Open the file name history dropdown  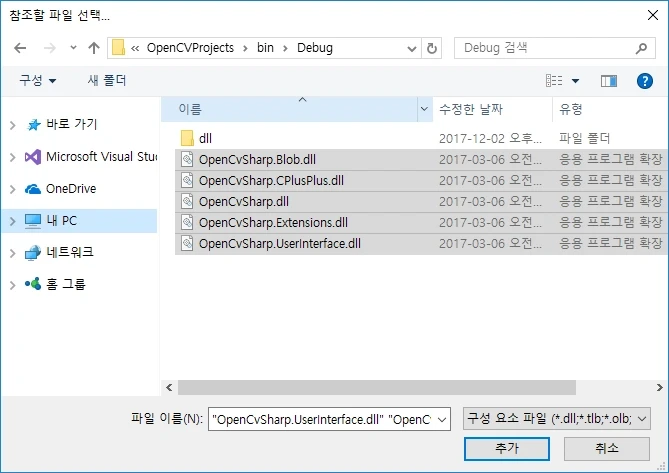[x=443, y=418]
